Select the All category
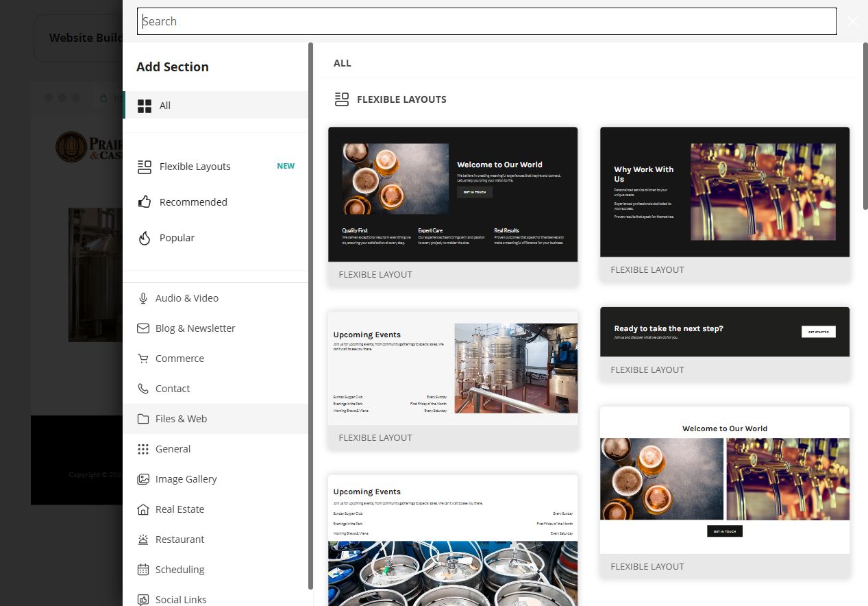868x606 pixels. (x=215, y=106)
